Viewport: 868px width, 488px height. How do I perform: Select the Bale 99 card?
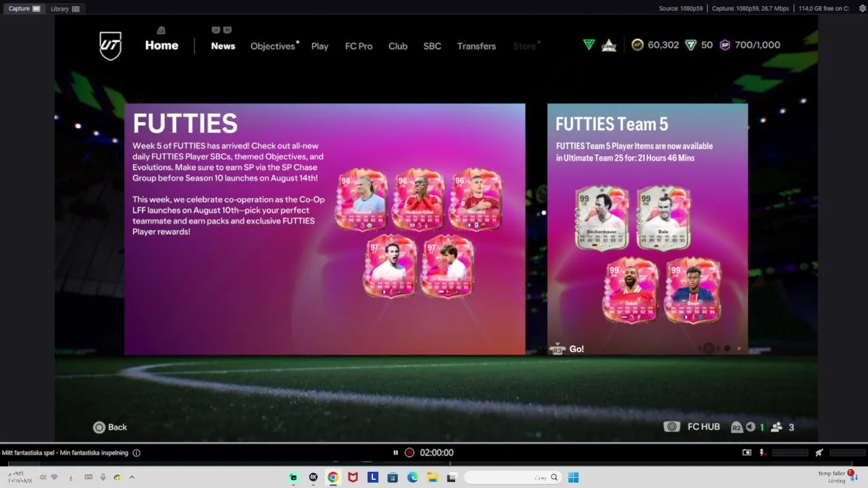pos(663,218)
